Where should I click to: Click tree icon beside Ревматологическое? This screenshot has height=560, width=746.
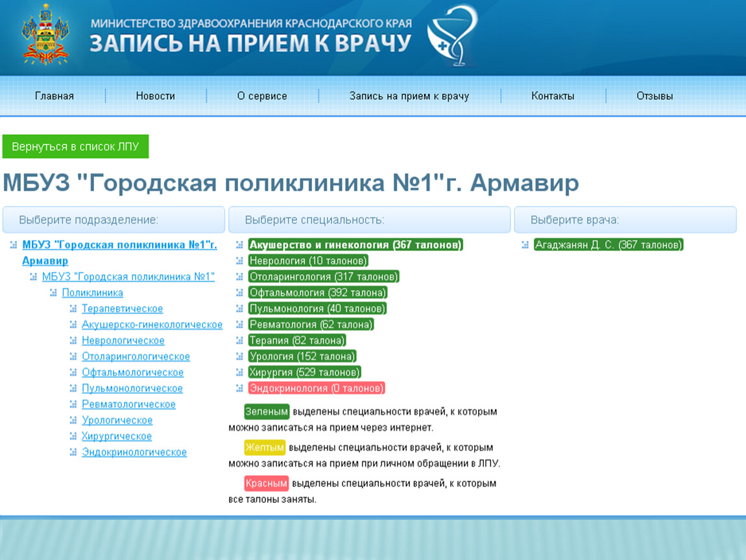click(73, 404)
